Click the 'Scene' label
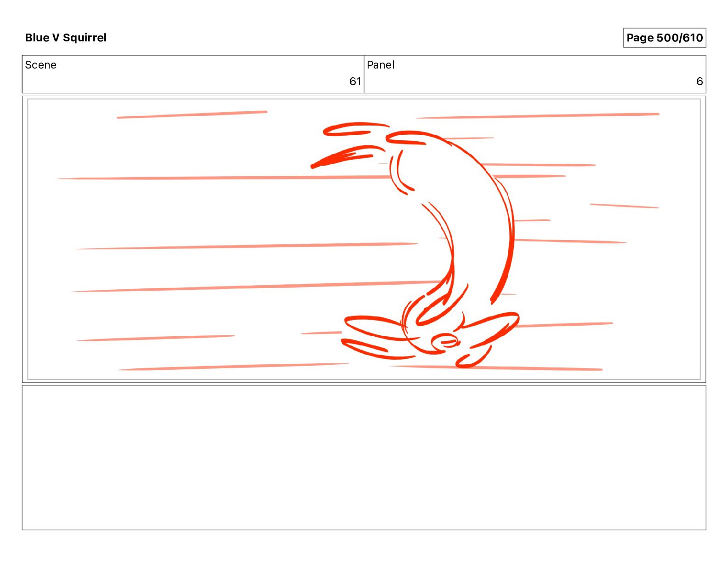 [x=40, y=65]
